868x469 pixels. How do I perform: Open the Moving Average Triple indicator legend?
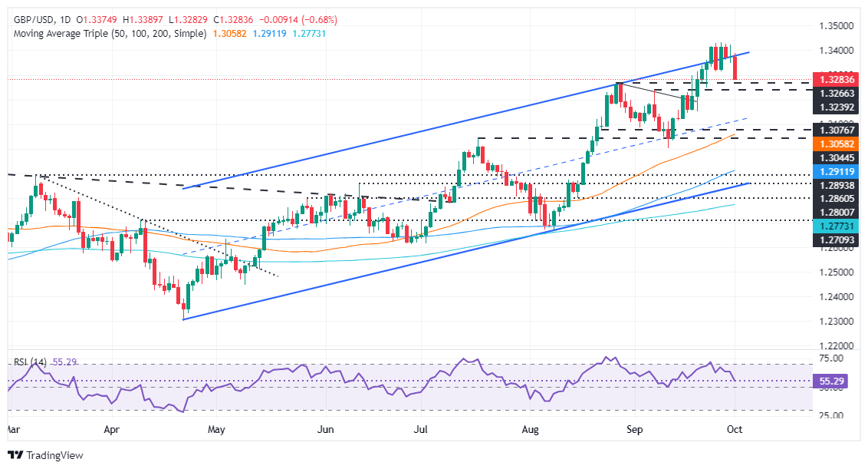[x=110, y=33]
